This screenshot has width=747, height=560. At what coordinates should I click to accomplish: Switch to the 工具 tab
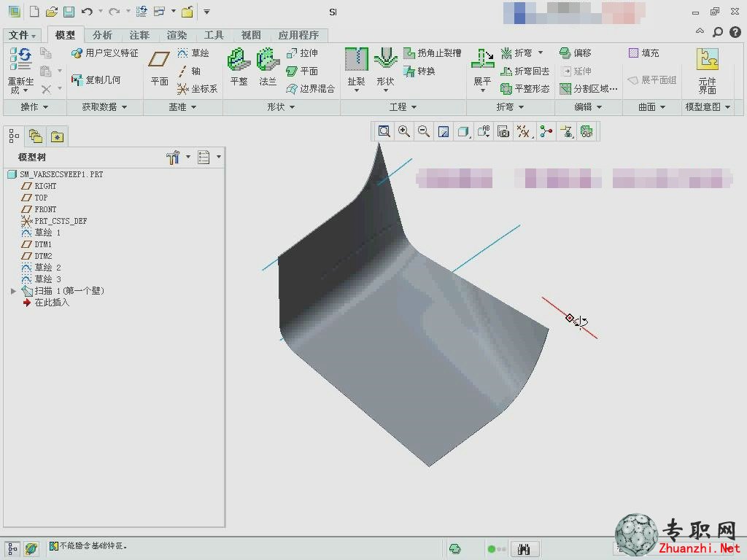214,35
